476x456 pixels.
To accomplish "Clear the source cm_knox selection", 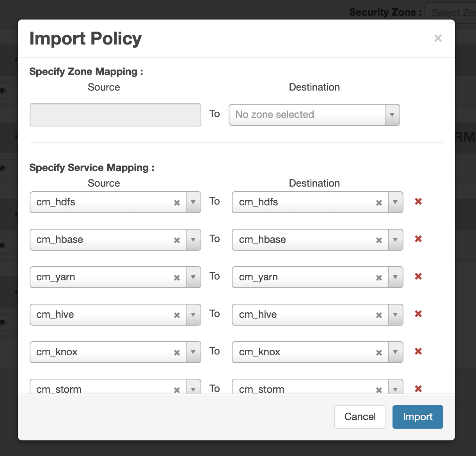I will (177, 353).
